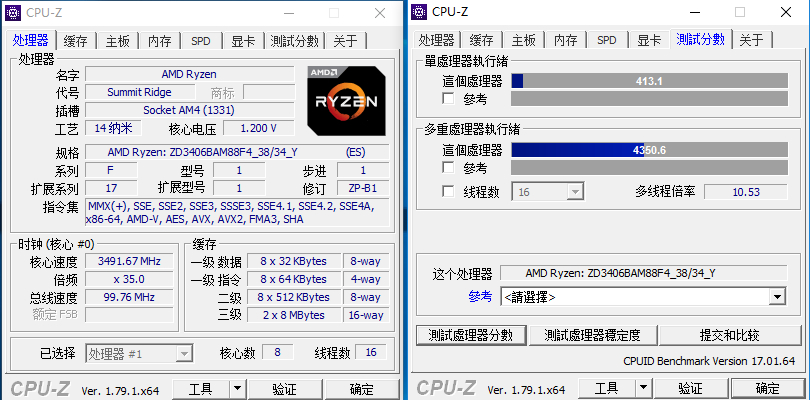Click 核心速度 value 3491.67 MHz

click(129, 261)
